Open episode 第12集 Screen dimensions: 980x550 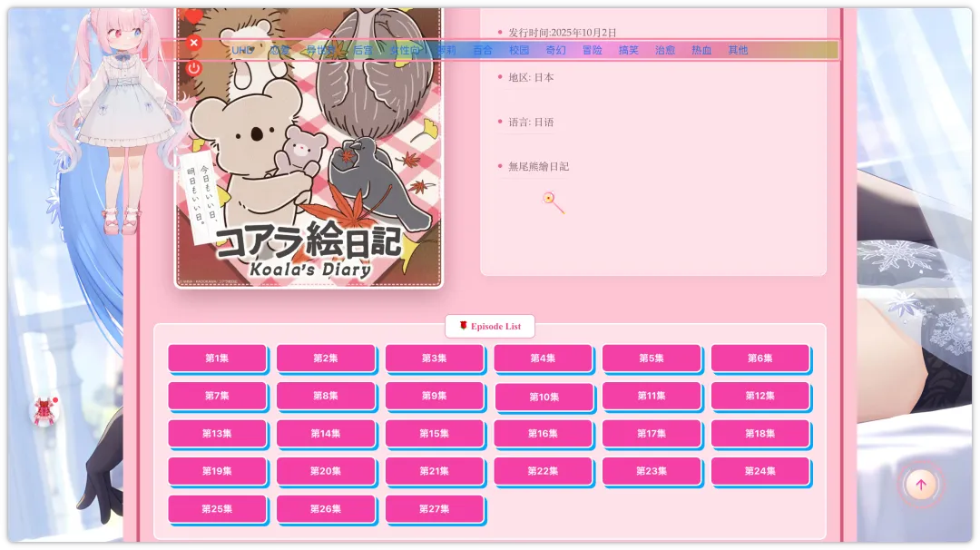click(760, 396)
